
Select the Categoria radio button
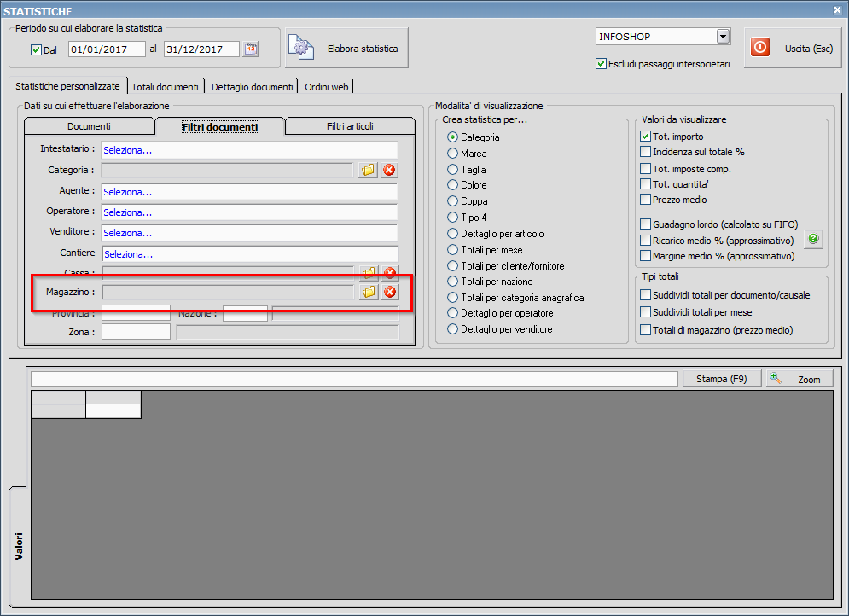pyautogui.click(x=452, y=137)
